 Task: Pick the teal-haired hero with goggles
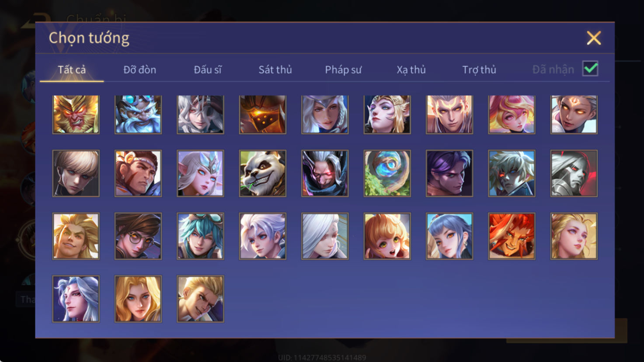click(x=200, y=236)
